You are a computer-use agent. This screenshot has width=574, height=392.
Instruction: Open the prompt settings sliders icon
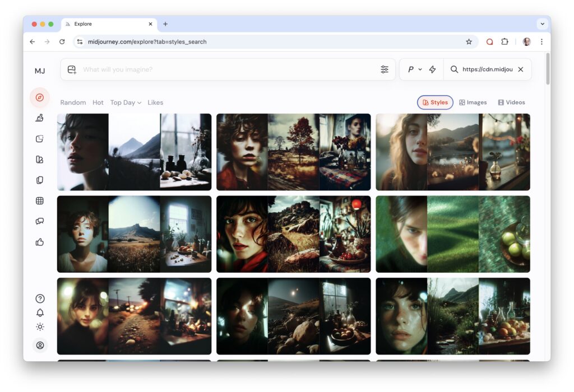click(385, 69)
